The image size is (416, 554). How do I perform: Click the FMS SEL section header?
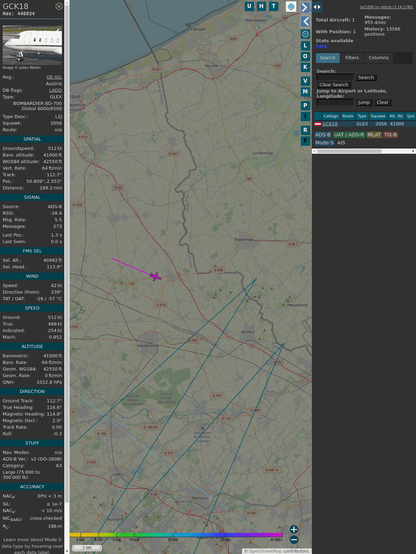pos(32,251)
